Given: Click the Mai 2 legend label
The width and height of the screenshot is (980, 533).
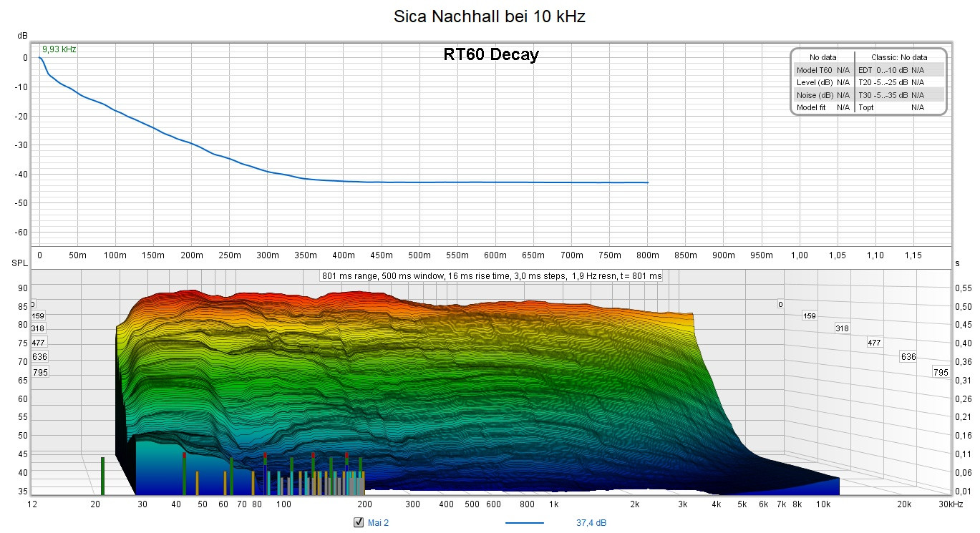Looking at the screenshot, I should pos(378,523).
